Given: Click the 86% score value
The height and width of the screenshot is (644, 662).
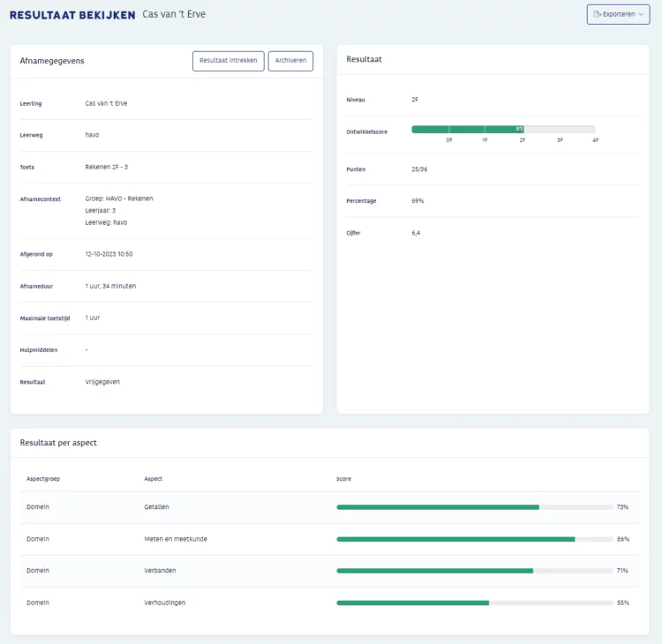Looking at the screenshot, I should tap(623, 539).
